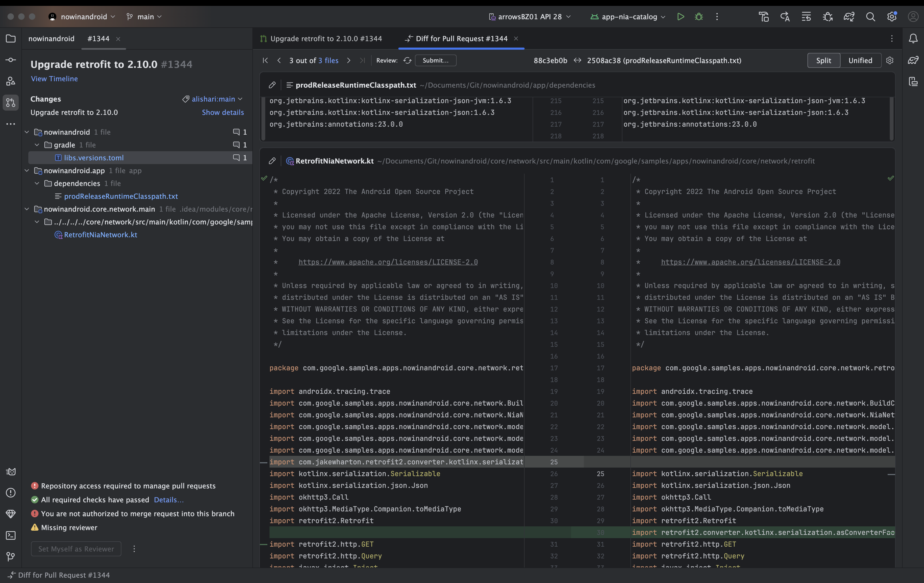Viewport: 924px width, 583px height.
Task: Select the nowinandroid tab in left panel
Action: [51, 38]
